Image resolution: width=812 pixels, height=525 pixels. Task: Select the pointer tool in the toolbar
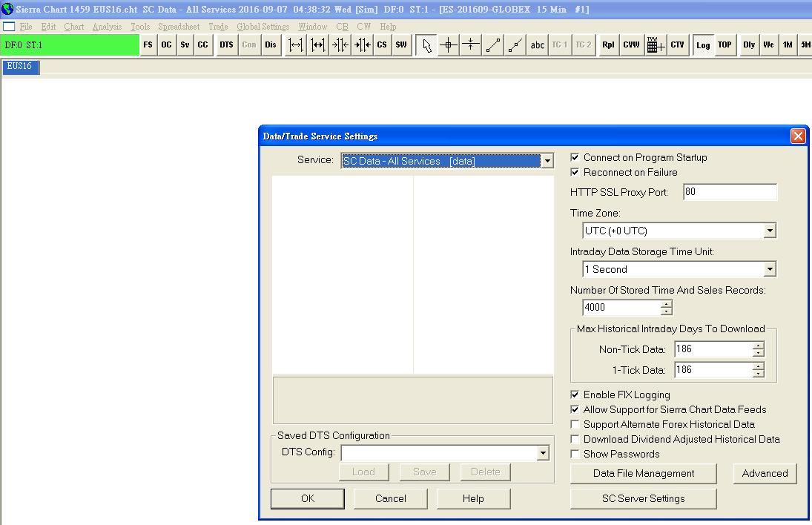[x=426, y=45]
